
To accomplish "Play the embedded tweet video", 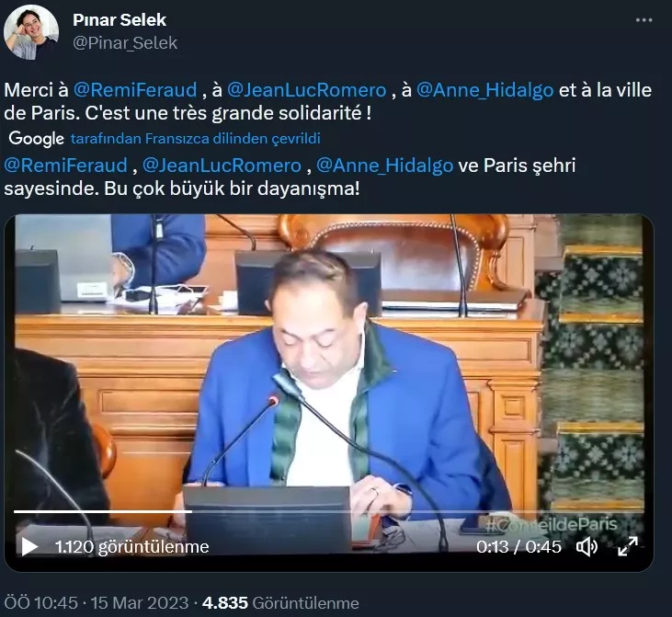I will pyautogui.click(x=29, y=546).
